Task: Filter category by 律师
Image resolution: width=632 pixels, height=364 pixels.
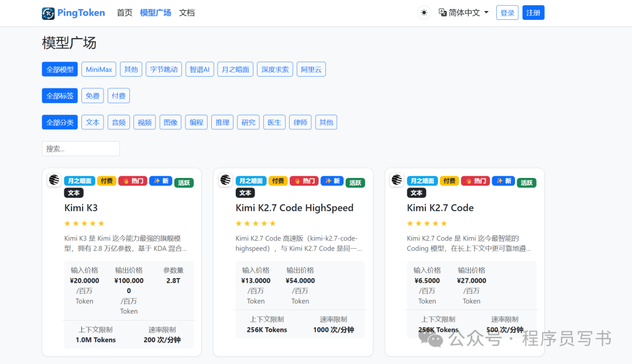Action: 300,122
